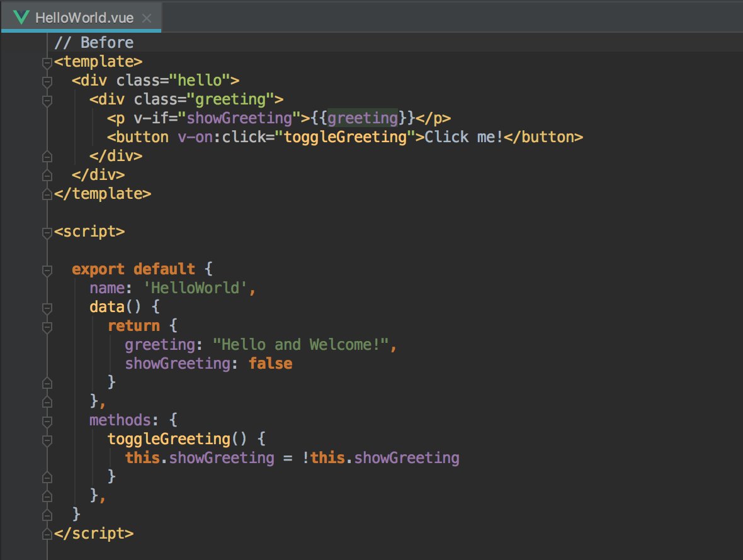Click the Vue logo icon on the tab
Screen dimensions: 743x560
[21, 18]
